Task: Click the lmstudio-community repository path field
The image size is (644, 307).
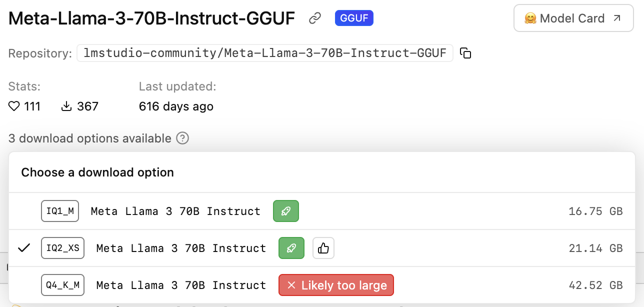Action: (264, 53)
